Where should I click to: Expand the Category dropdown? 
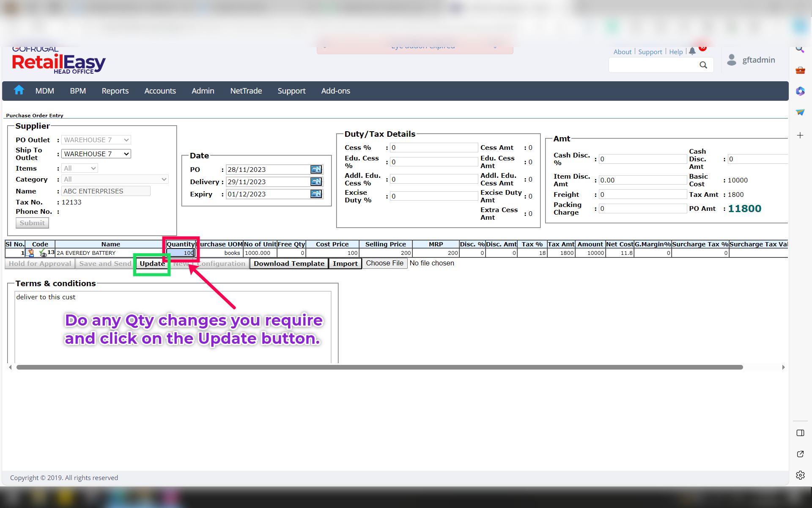115,179
